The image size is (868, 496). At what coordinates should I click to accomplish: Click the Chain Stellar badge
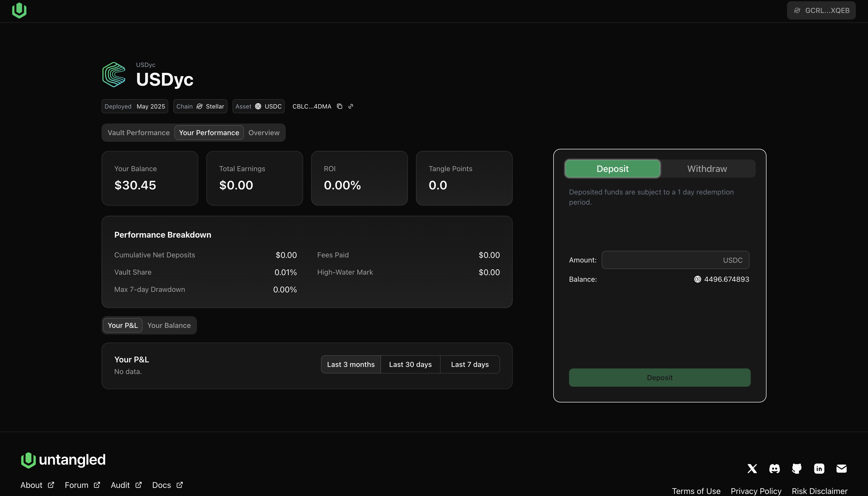pyautogui.click(x=200, y=106)
